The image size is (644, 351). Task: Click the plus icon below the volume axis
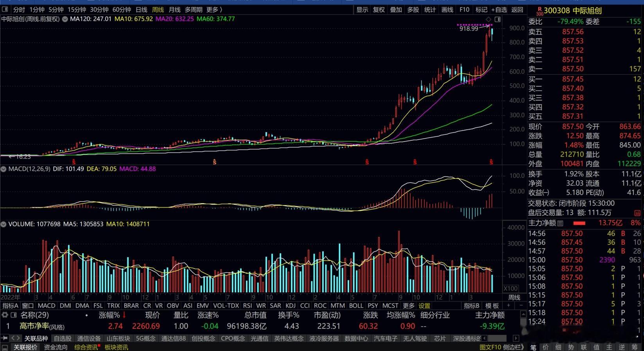point(508,306)
